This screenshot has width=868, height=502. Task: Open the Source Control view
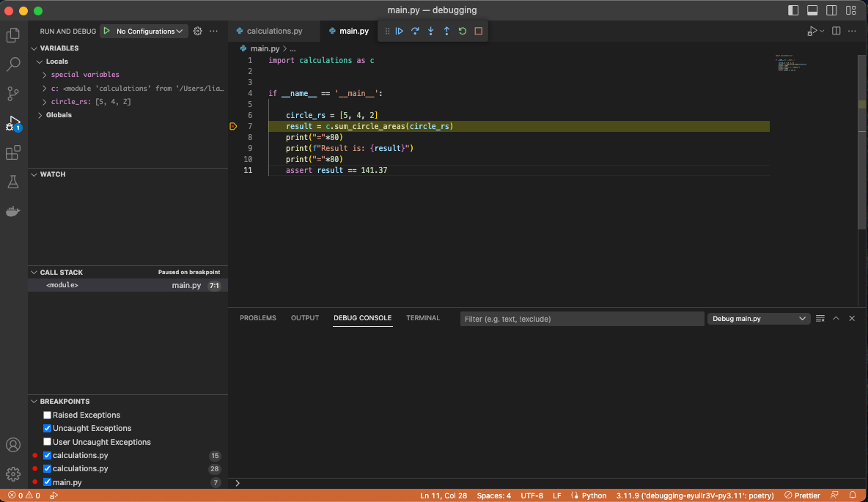12,95
